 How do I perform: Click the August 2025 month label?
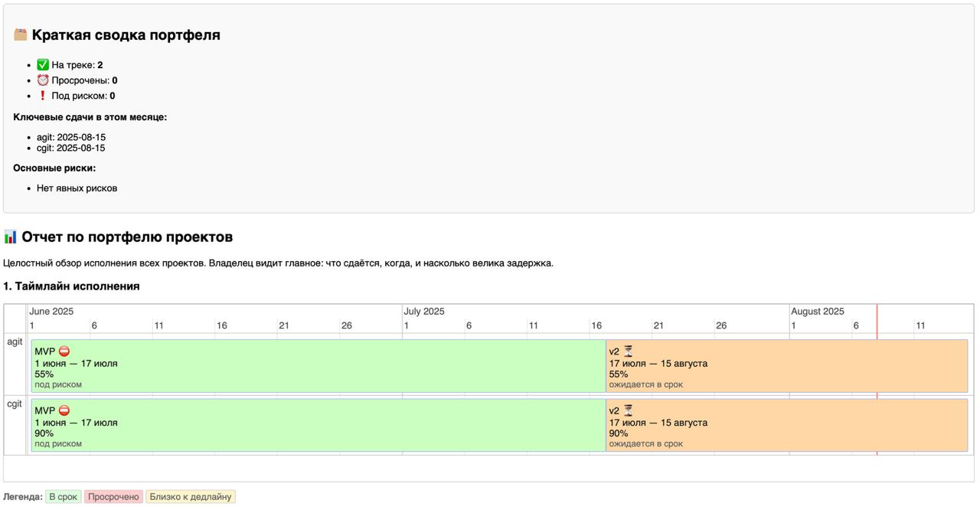pyautogui.click(x=817, y=312)
